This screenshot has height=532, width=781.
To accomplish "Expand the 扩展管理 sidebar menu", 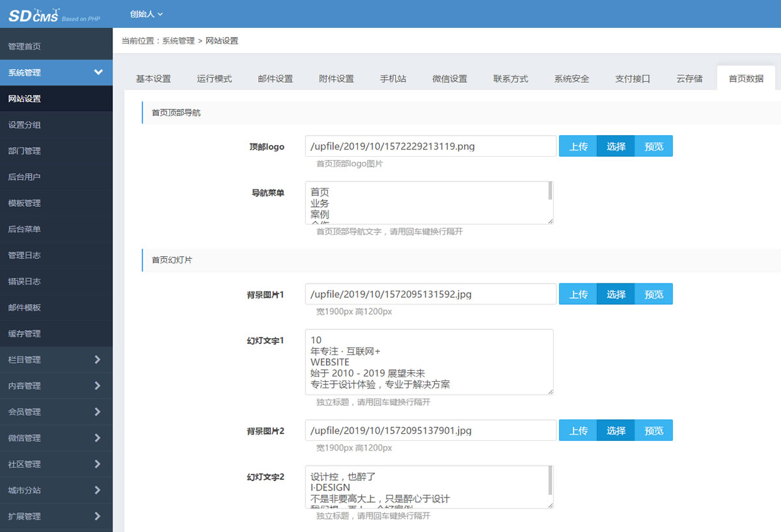I will point(56,516).
